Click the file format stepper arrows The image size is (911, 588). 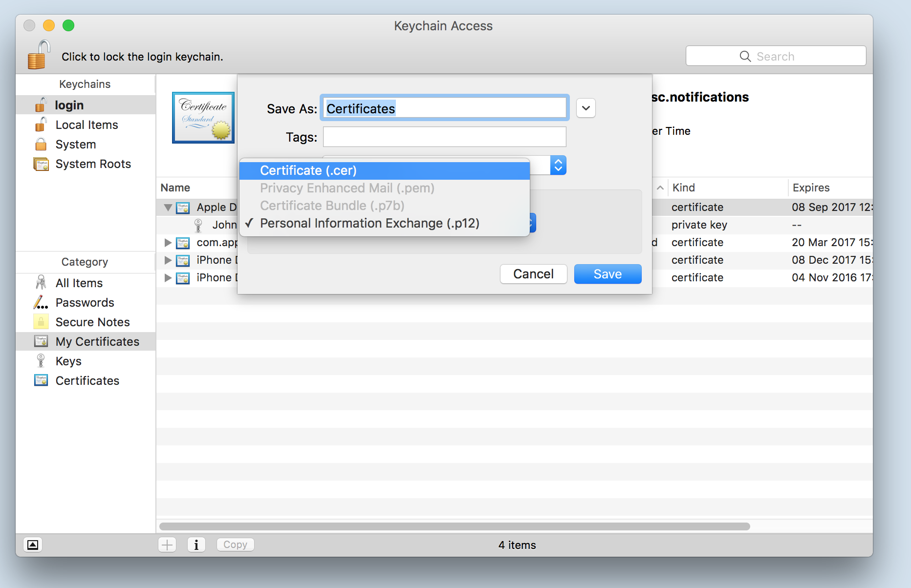point(558,165)
